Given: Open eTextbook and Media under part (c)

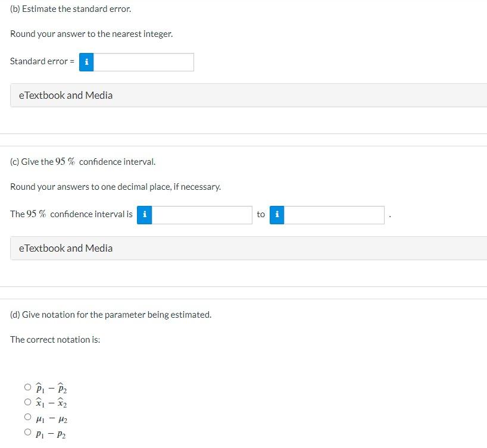Looking at the screenshot, I should [64, 248].
